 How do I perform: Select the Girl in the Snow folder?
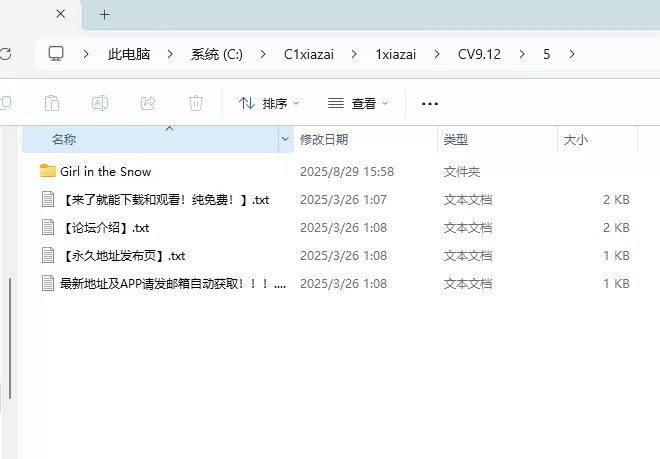click(x=106, y=171)
